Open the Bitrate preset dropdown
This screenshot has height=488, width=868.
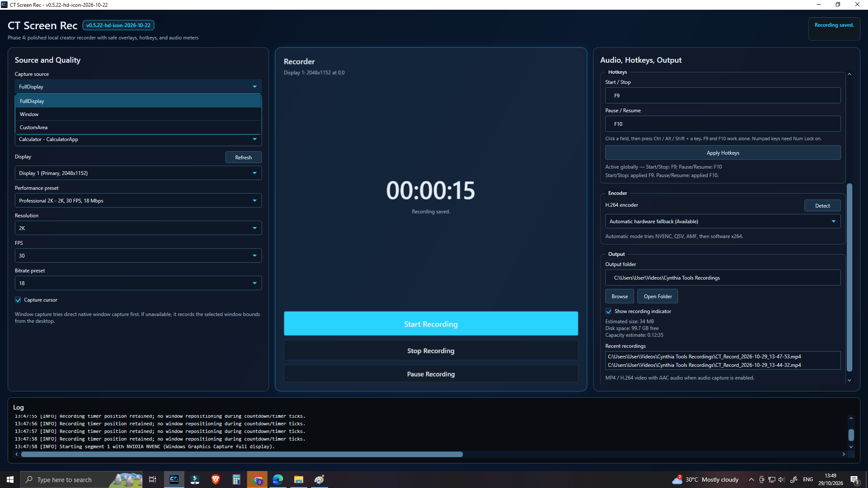click(138, 283)
